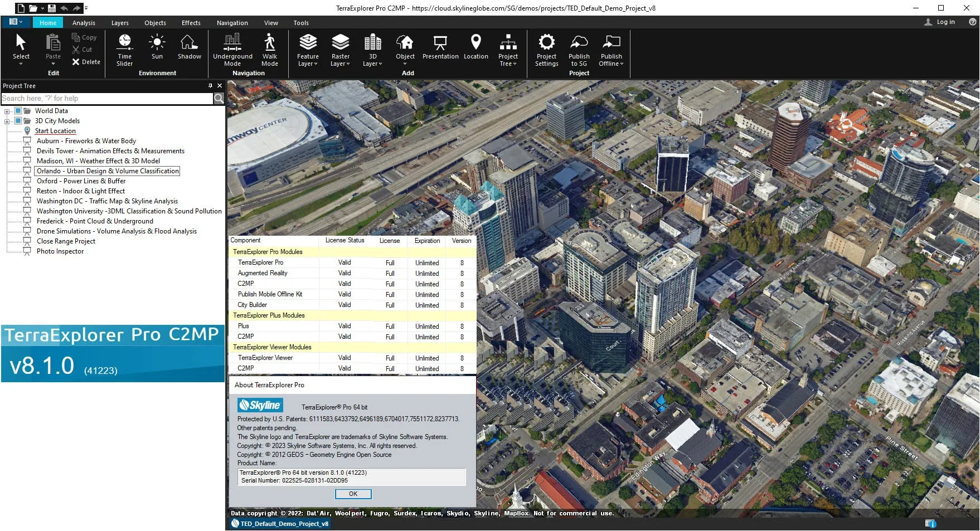The height and width of the screenshot is (531, 980).
Task: Open the quick access toolbar customize arrow
Action: [86, 8]
